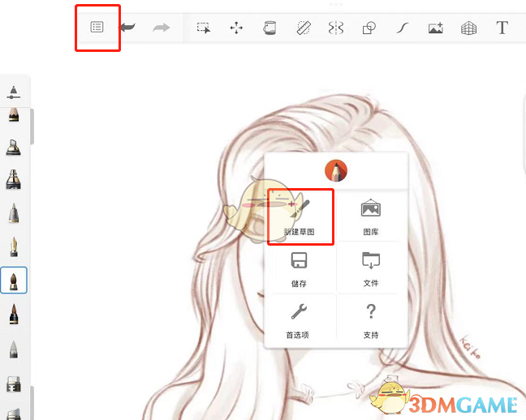Redo the last action
This screenshot has height=420, width=526.
tap(162, 28)
